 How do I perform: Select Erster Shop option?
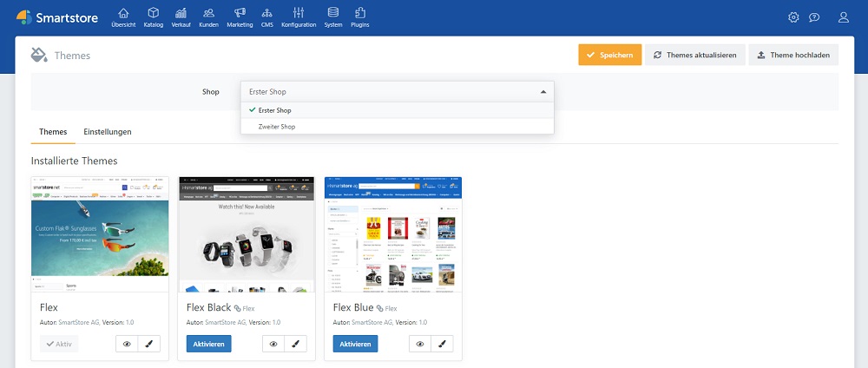pyautogui.click(x=397, y=110)
